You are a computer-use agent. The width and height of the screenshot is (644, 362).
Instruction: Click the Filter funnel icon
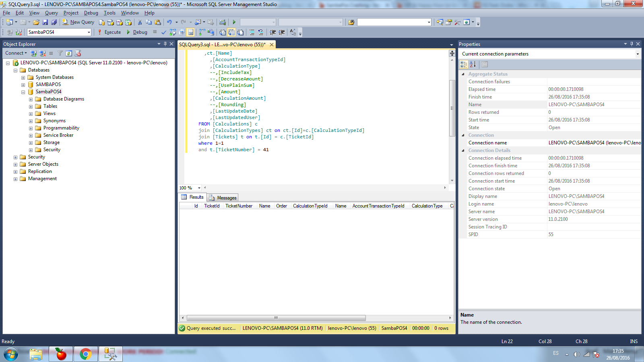[60, 53]
